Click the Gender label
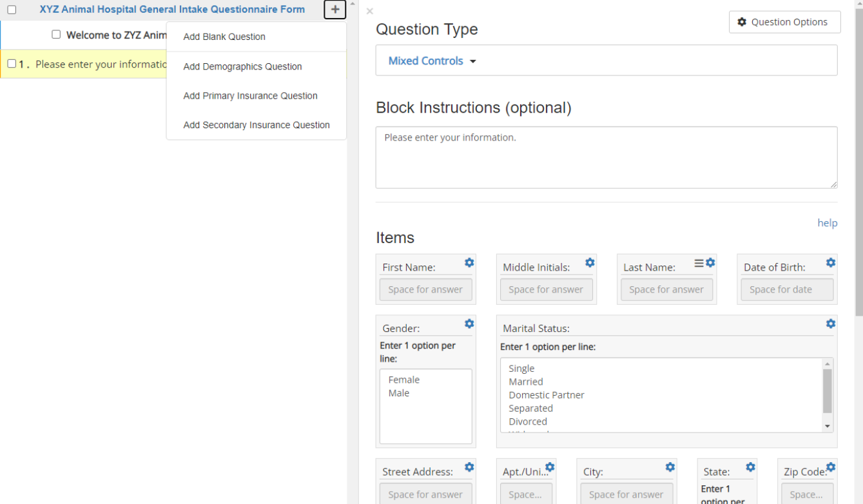 click(401, 328)
